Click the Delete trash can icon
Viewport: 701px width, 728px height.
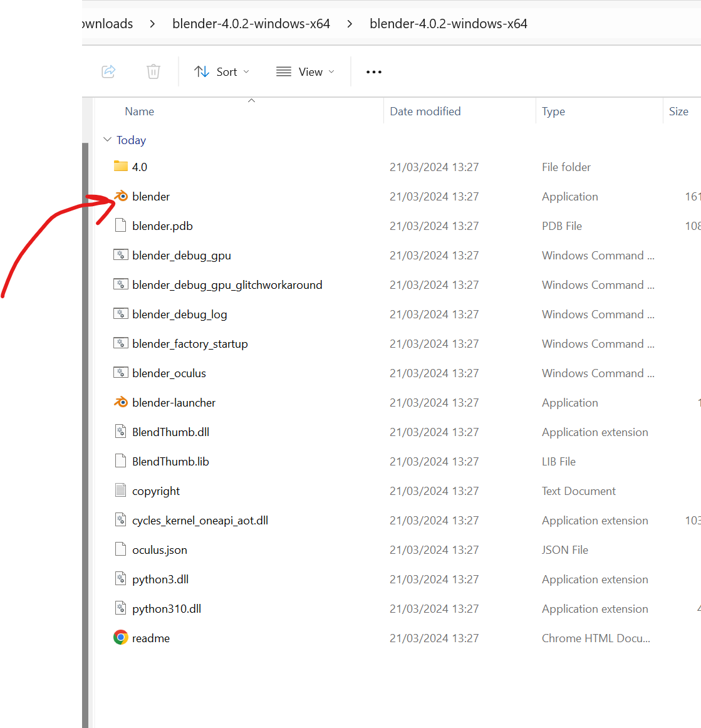click(153, 71)
